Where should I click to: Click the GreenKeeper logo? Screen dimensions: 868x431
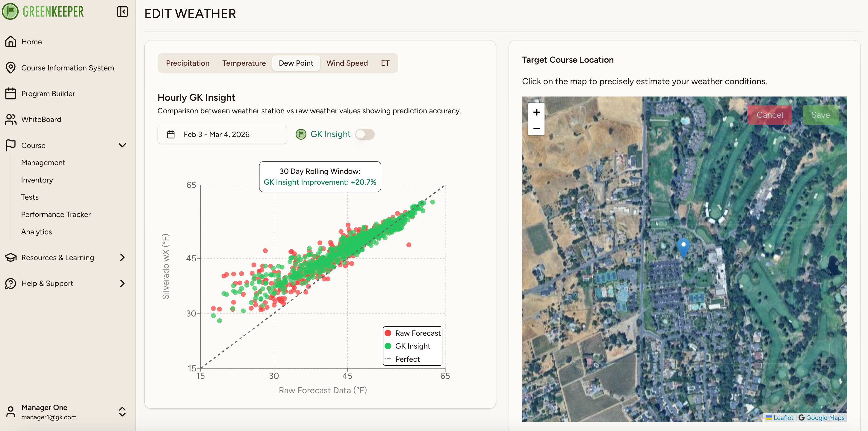click(43, 11)
